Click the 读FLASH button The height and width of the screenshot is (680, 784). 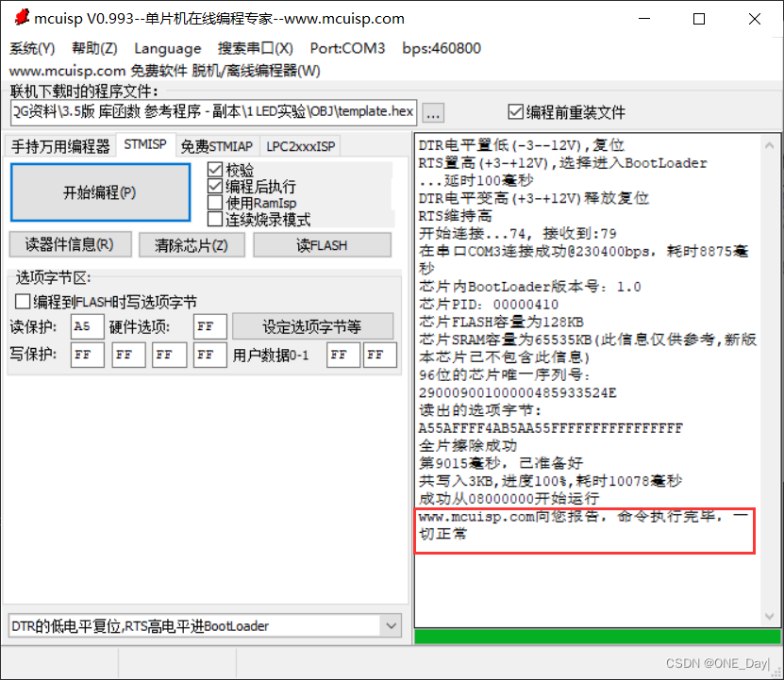point(322,245)
